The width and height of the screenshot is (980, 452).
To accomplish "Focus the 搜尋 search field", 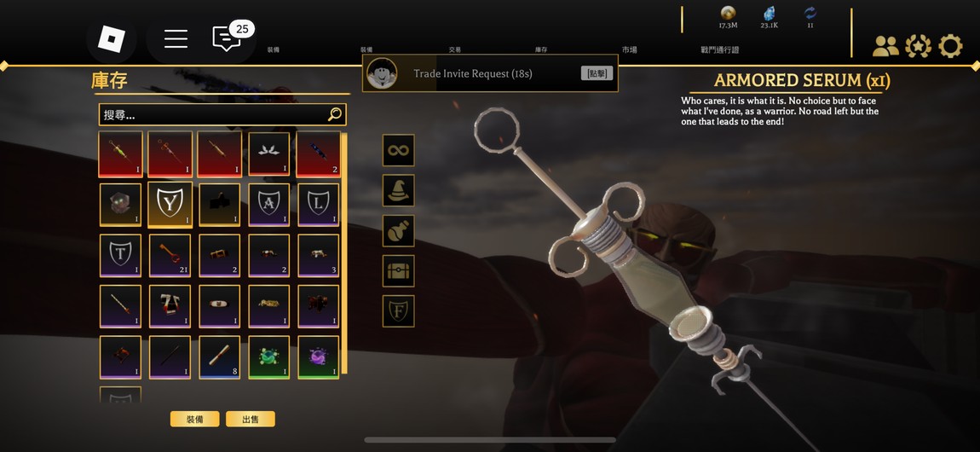I will pyautogui.click(x=222, y=114).
